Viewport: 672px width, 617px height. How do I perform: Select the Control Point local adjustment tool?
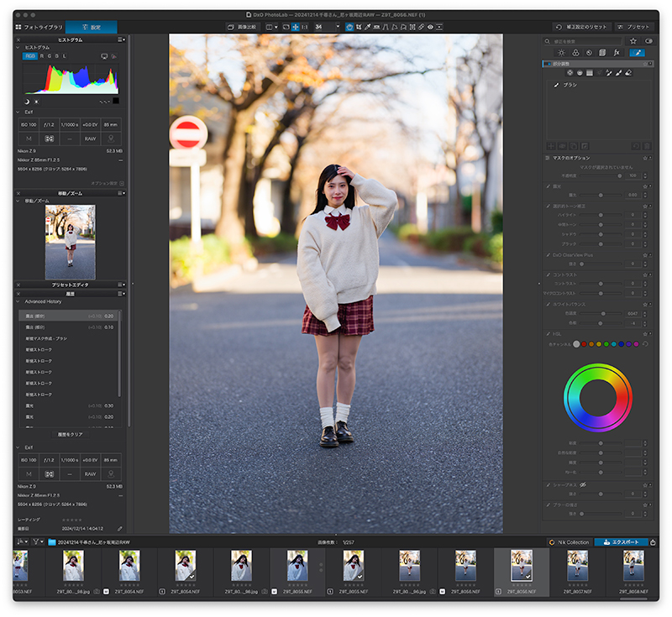point(570,73)
